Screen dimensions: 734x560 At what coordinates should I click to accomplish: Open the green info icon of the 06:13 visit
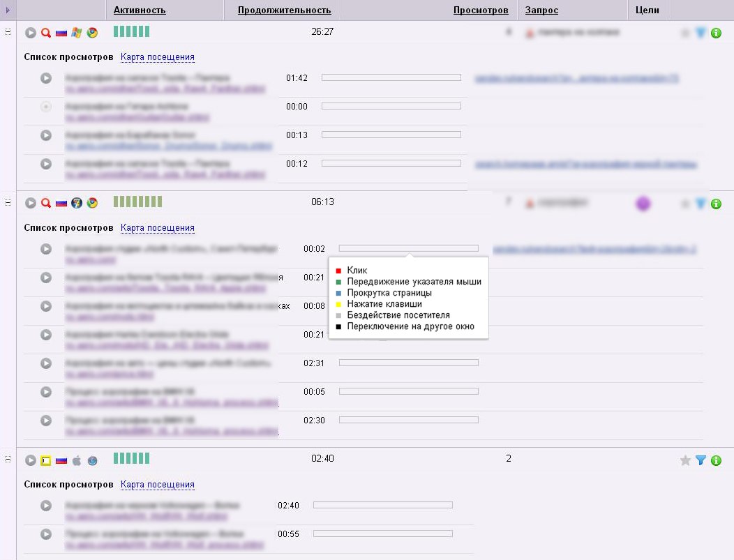(716, 204)
